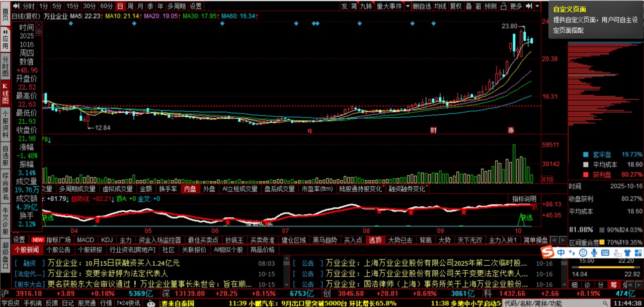The width and height of the screenshot is (644, 307).
Task: Select the 细 details tab
Action: click(575, 285)
